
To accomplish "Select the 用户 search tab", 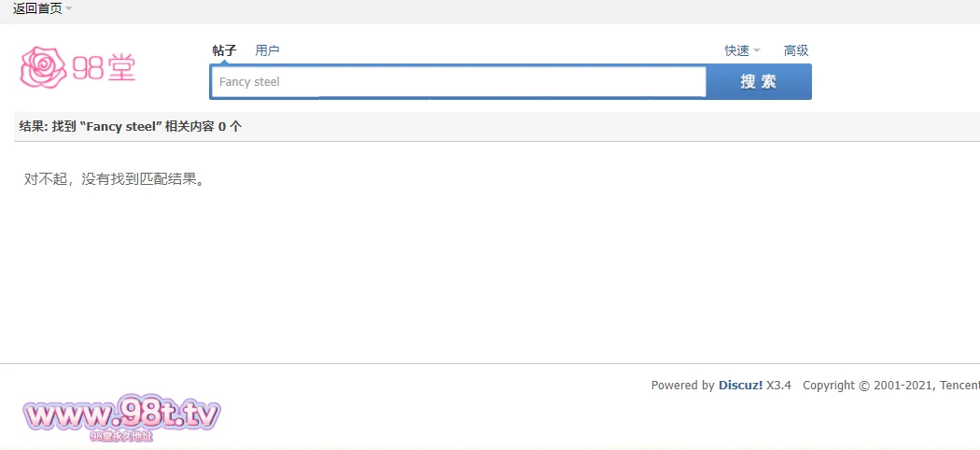I will (267, 50).
